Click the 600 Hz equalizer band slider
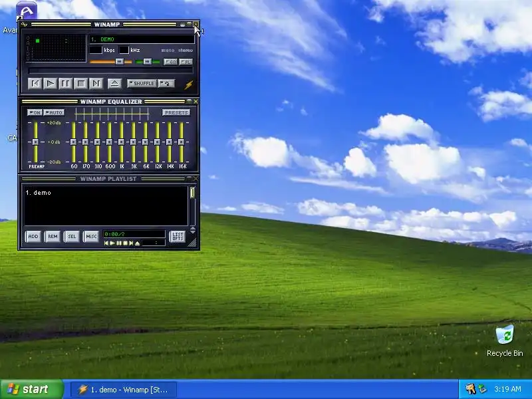Viewport: 532px width, 399px height. [109, 142]
